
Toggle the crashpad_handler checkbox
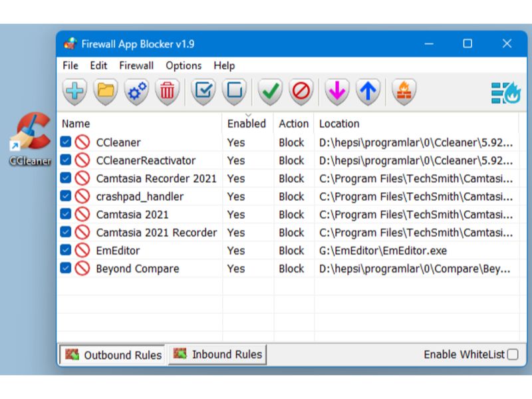(65, 196)
